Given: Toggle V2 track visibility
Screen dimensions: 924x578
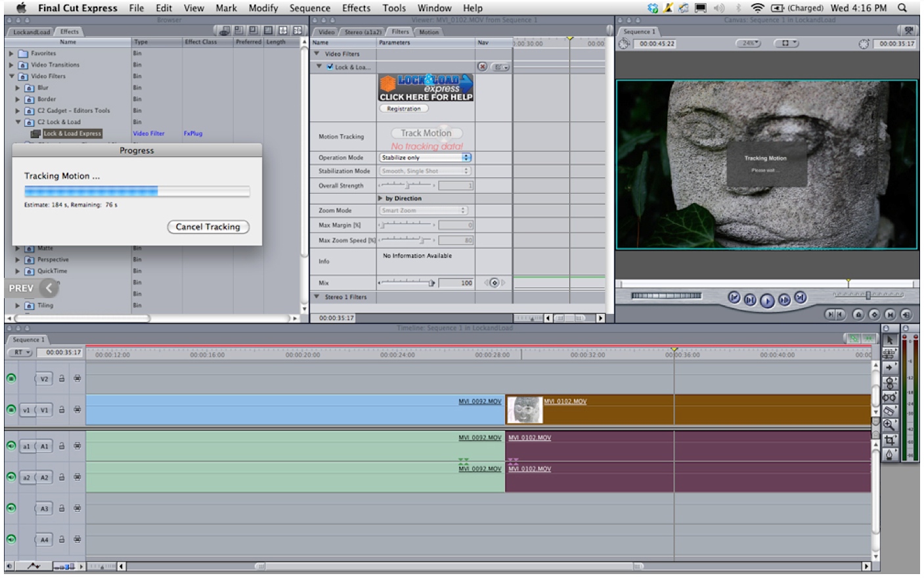Looking at the screenshot, I should [x=11, y=378].
